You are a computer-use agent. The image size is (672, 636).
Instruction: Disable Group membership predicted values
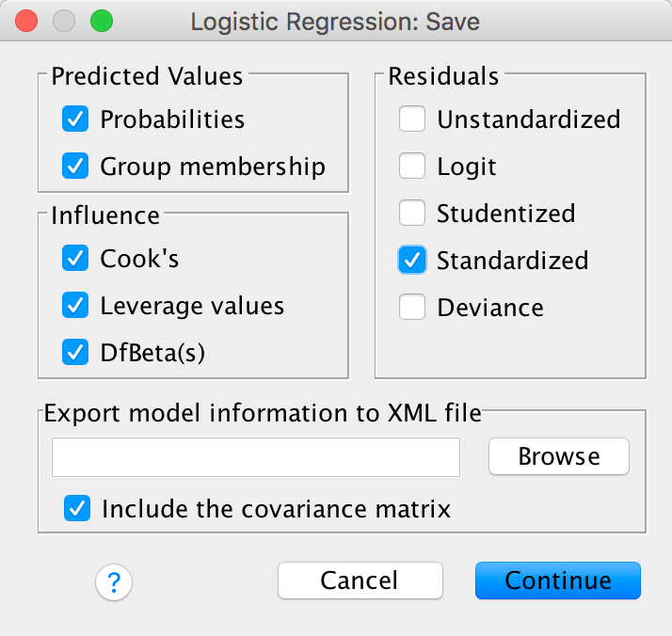[74, 167]
